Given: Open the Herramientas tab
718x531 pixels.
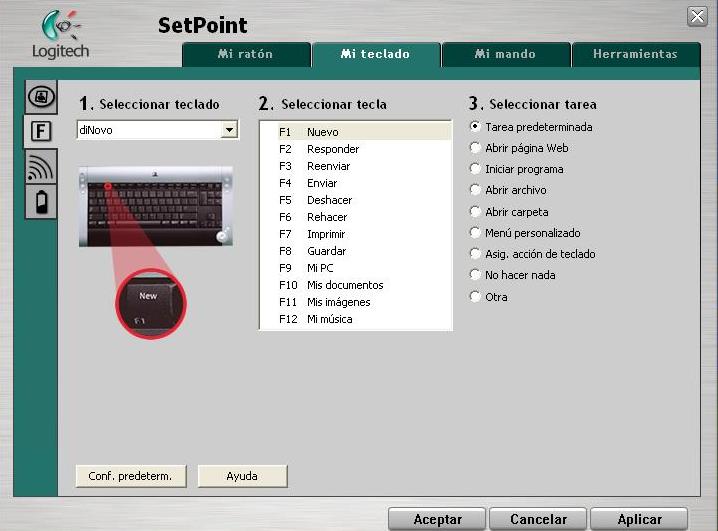Looking at the screenshot, I should click(635, 54).
